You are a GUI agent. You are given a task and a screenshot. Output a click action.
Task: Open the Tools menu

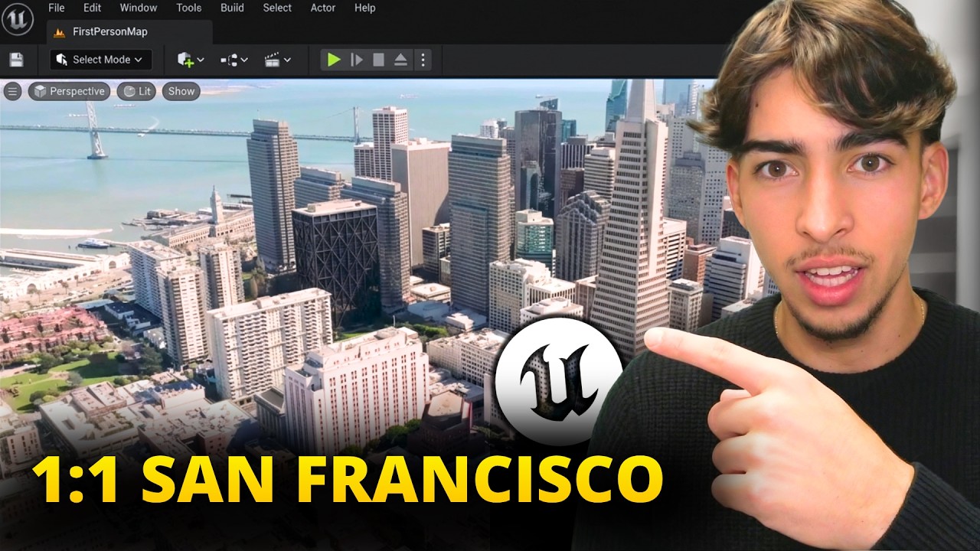click(189, 8)
